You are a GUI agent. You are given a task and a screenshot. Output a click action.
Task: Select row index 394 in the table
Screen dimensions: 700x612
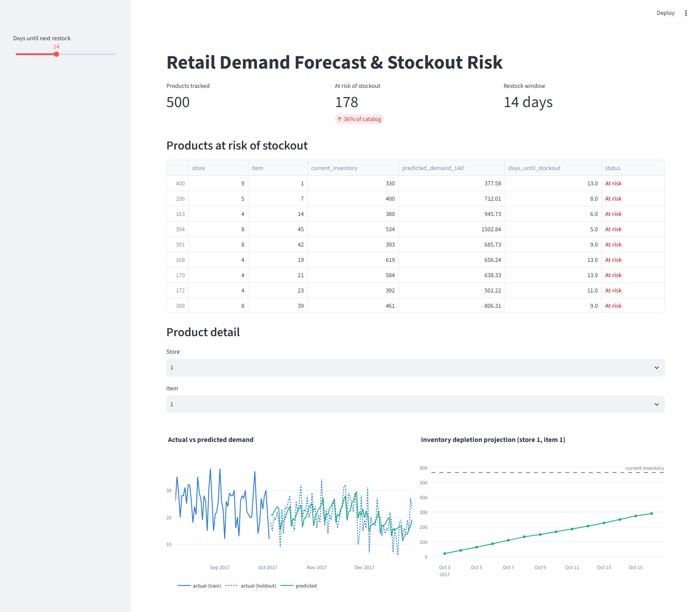coord(178,229)
